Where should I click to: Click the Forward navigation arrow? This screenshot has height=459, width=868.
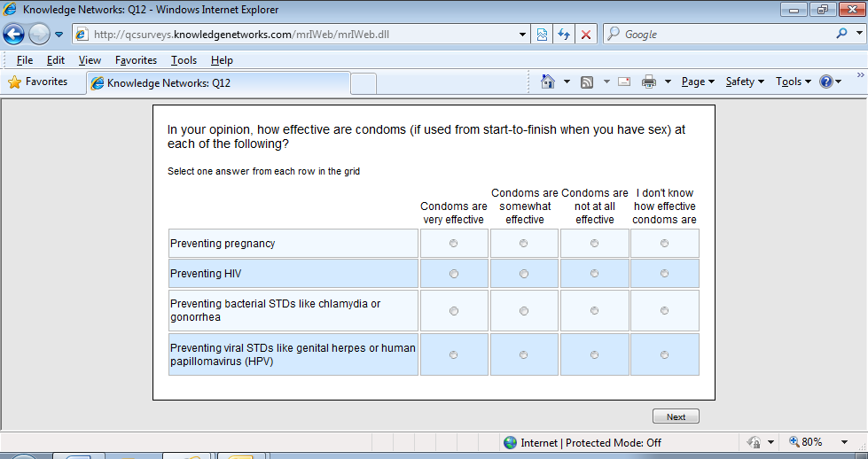[39, 35]
